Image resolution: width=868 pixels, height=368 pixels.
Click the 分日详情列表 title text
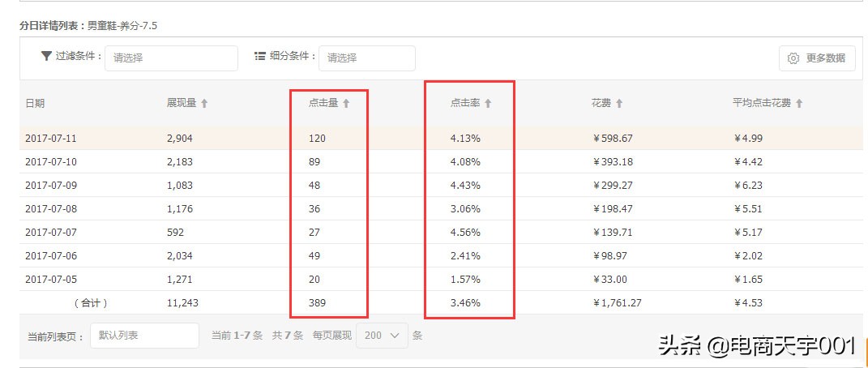coord(52,25)
